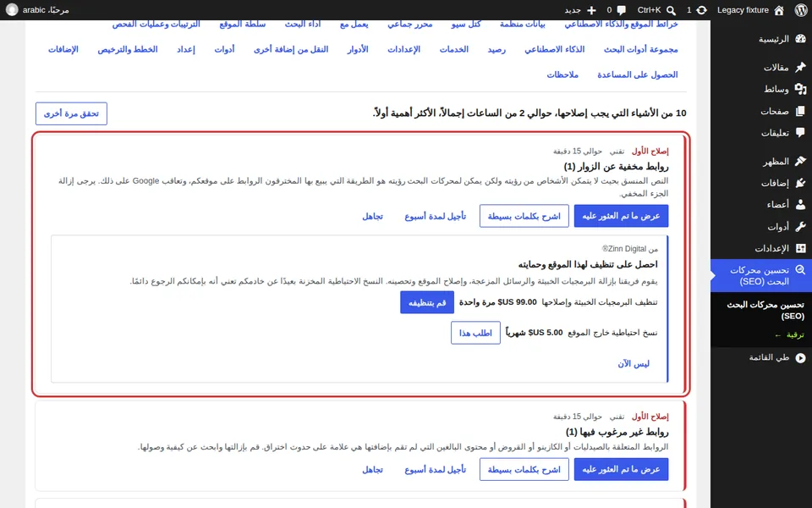Click the المظهر appearance brush icon
Image resolution: width=812 pixels, height=508 pixels.
pyautogui.click(x=801, y=161)
